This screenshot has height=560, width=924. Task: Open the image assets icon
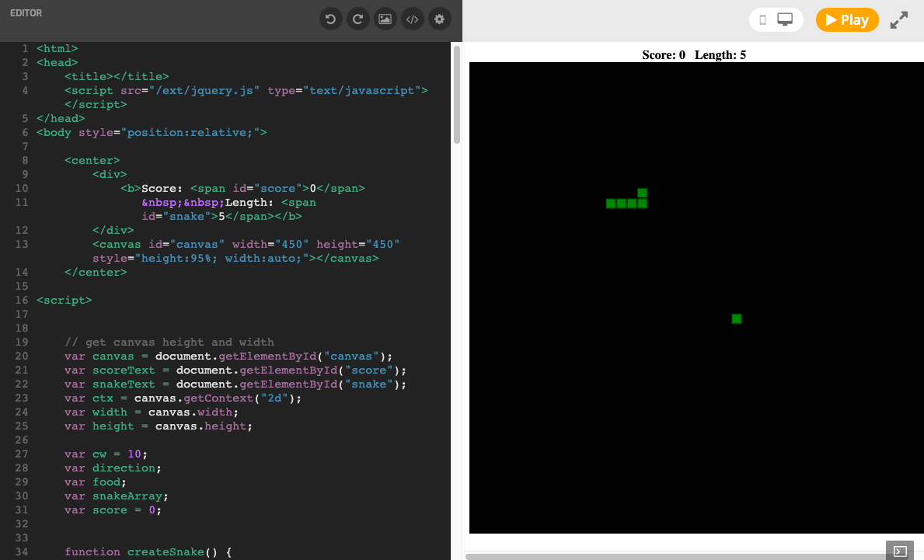pos(385,19)
